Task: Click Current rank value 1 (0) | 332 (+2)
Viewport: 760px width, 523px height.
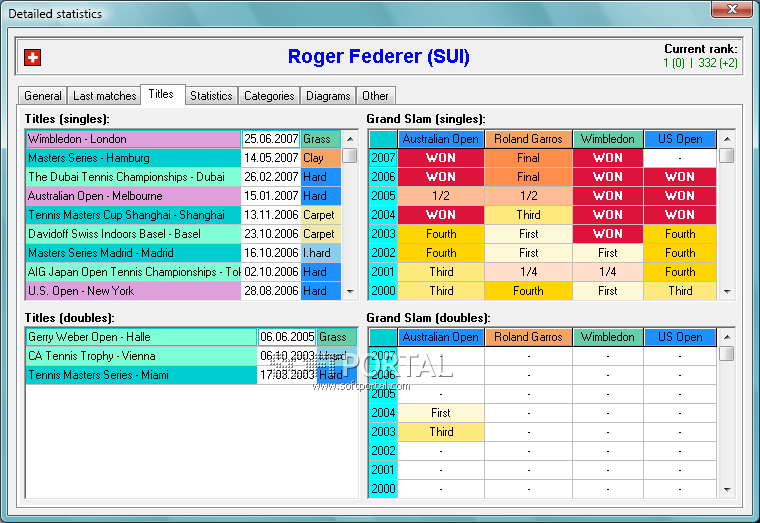Action: (x=700, y=63)
